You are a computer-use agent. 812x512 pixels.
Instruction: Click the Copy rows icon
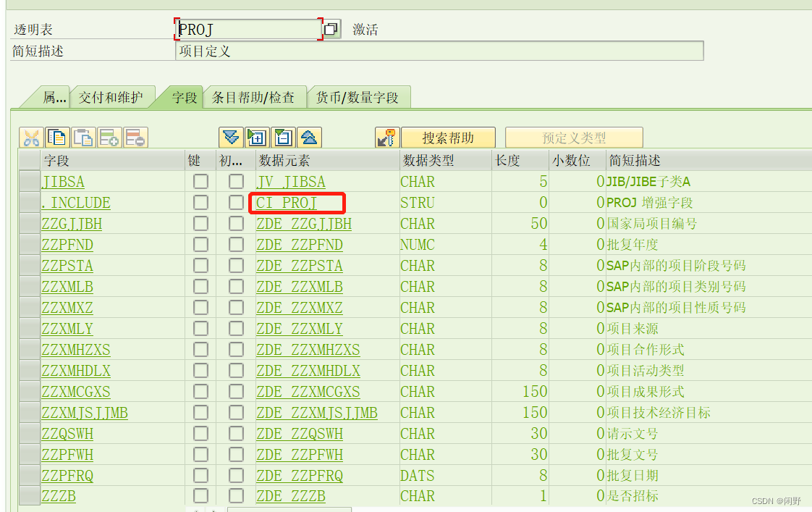coord(57,137)
